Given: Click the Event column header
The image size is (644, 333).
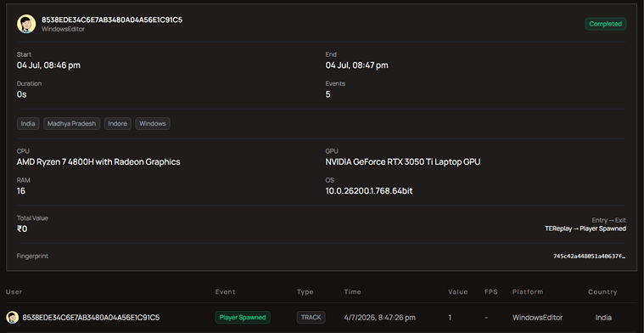Looking at the screenshot, I should coord(226,292).
